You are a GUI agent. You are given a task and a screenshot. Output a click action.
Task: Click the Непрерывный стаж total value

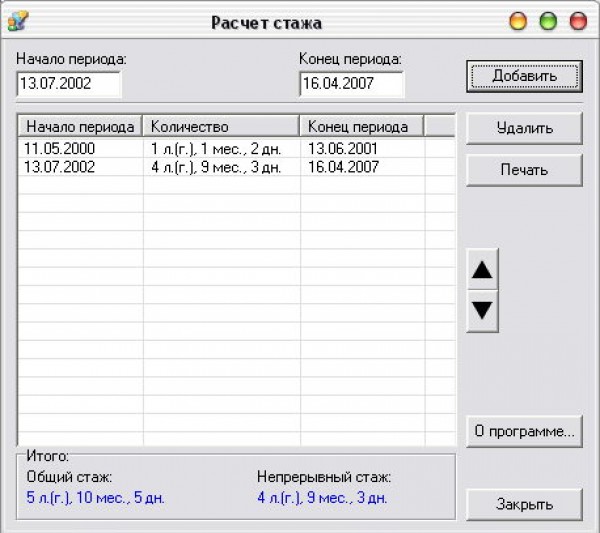point(322,498)
